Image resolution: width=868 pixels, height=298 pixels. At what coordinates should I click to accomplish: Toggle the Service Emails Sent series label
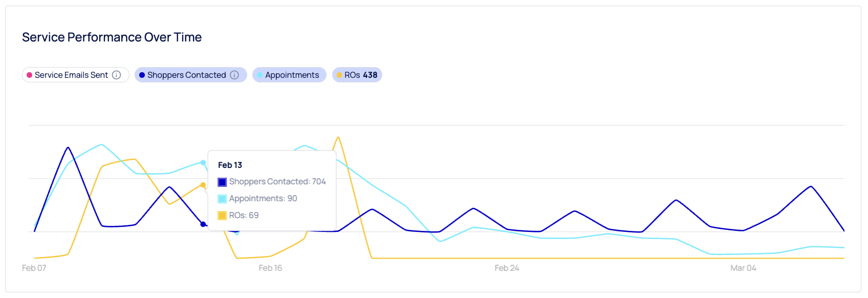(x=71, y=75)
